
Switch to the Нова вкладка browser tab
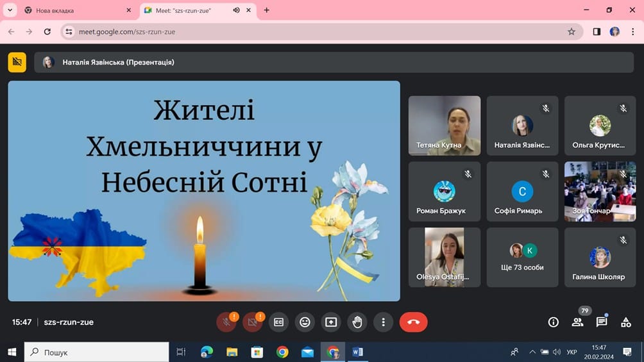coord(78,10)
